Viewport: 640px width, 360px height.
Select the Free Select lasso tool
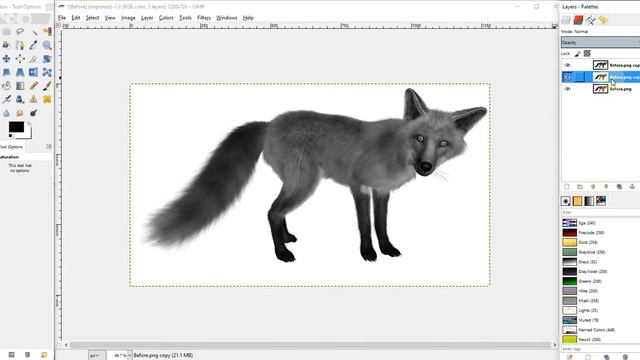click(x=20, y=32)
